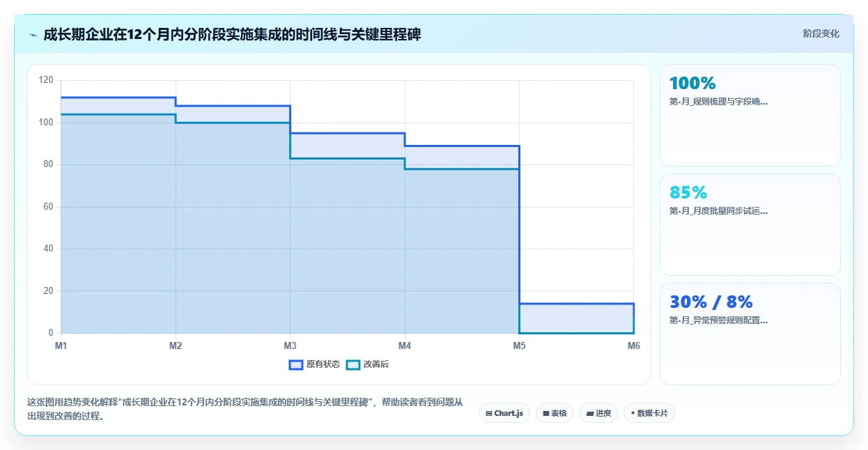Click the lightning icon beside the title

[x=33, y=35]
